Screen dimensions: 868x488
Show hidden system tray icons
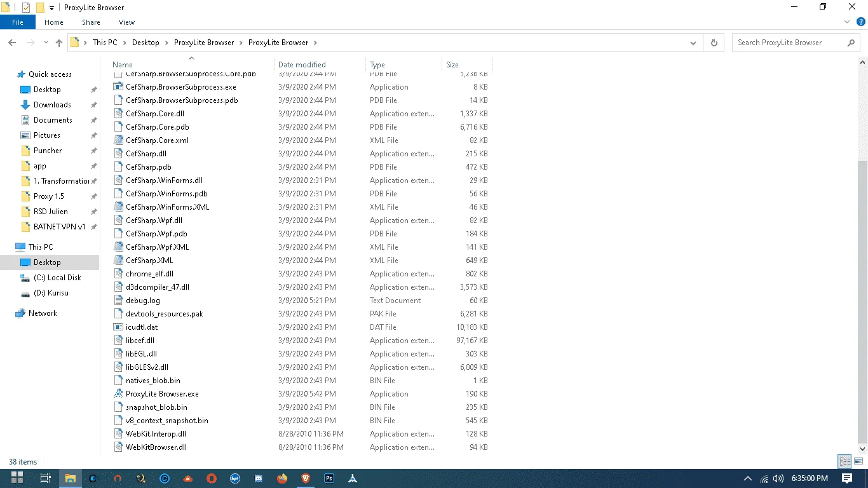[x=748, y=478]
